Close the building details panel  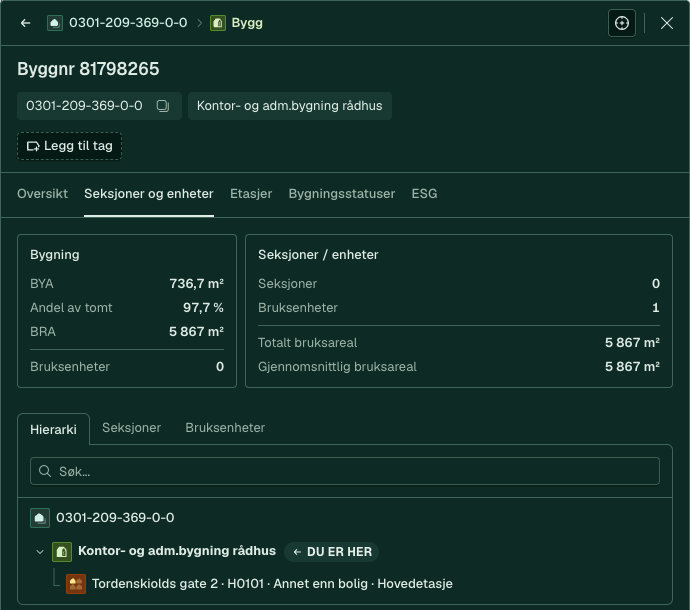pos(667,23)
